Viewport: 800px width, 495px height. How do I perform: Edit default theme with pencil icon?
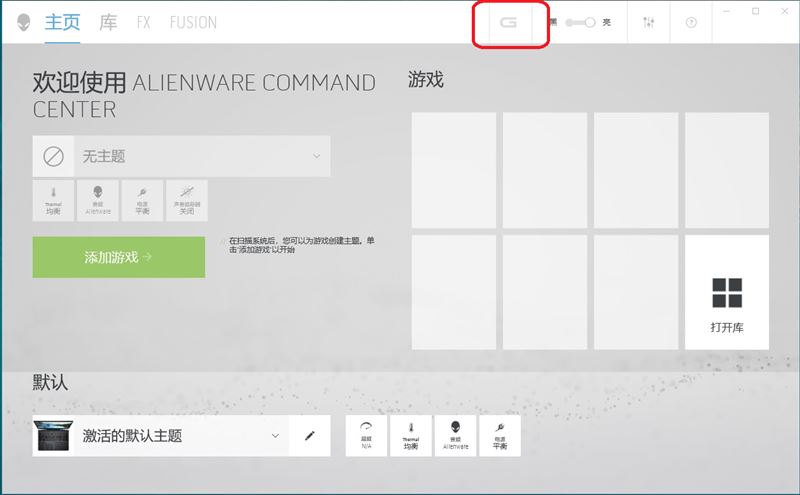pyautogui.click(x=310, y=435)
